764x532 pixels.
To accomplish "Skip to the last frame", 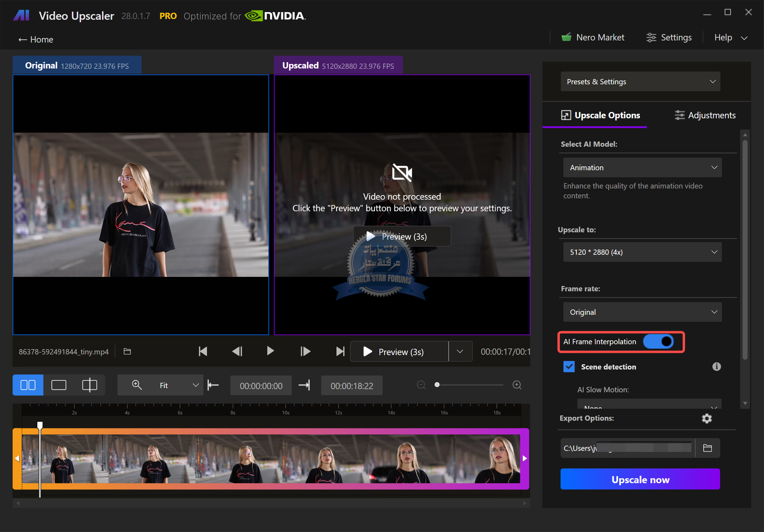I will [x=339, y=351].
